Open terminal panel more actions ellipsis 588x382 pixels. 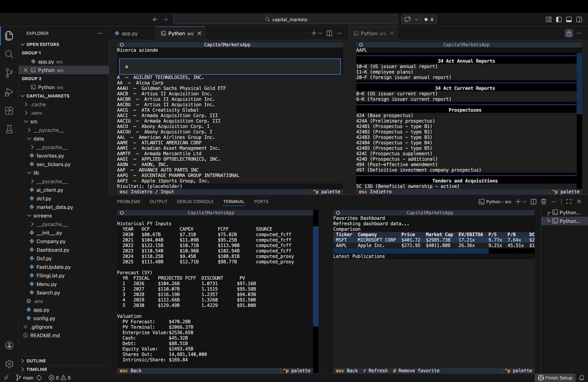554,201
